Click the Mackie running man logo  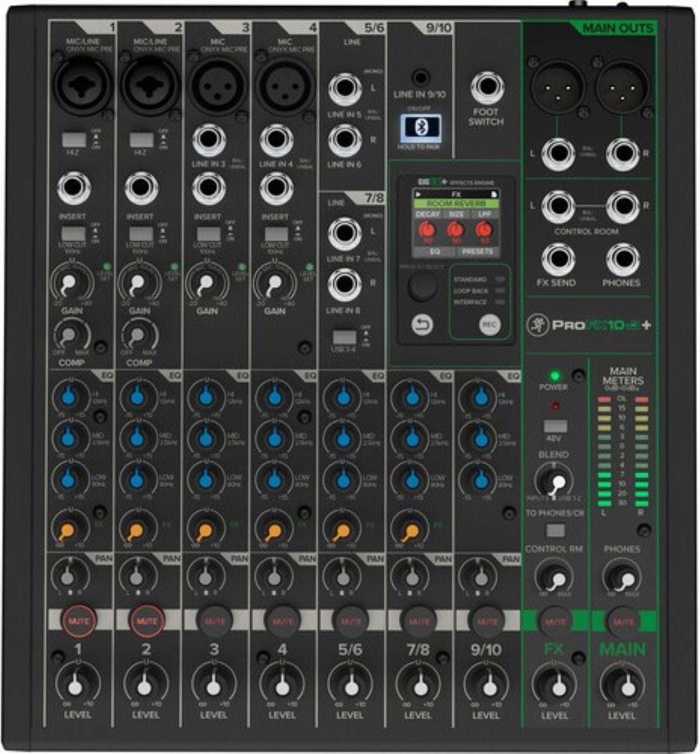pos(537,325)
